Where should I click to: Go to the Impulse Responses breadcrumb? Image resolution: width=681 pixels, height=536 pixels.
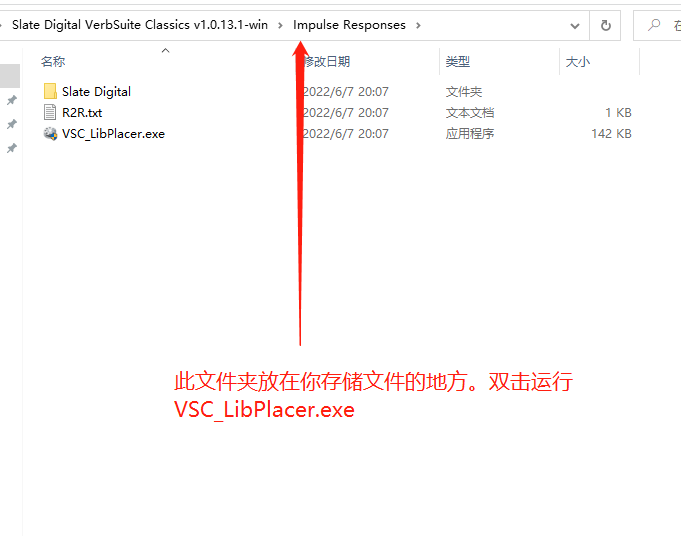[349, 25]
